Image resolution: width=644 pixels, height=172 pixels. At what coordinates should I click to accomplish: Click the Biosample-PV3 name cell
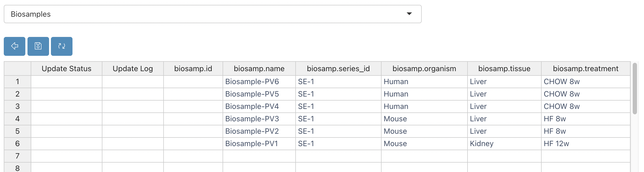(259, 119)
